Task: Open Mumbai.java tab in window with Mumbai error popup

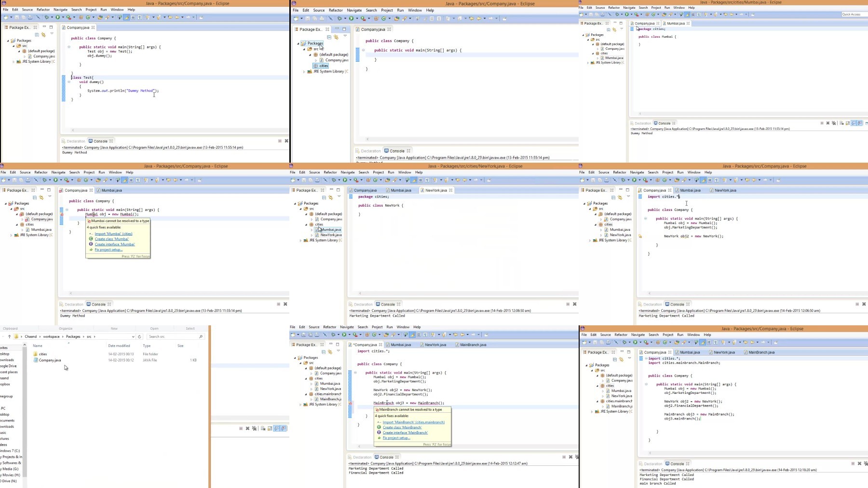Action: click(111, 190)
